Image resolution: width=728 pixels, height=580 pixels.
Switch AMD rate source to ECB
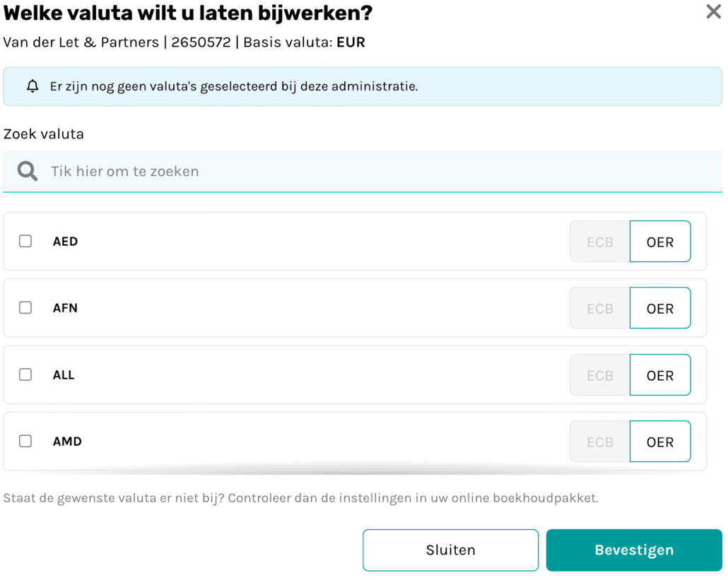point(599,441)
